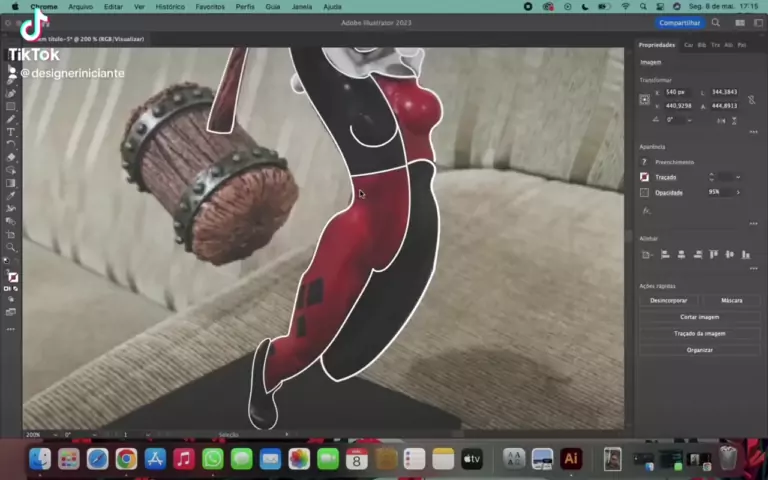Click the Opacidade label link
This screenshot has height=480, width=768.
coord(669,192)
